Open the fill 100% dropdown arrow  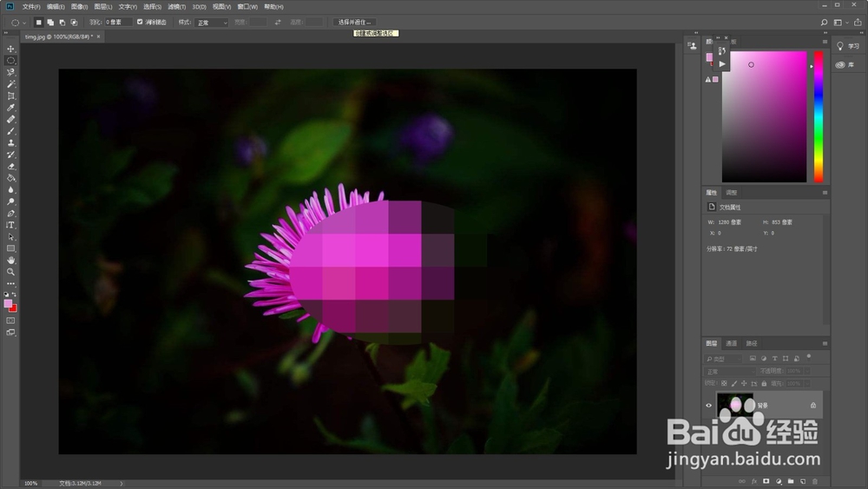click(807, 383)
